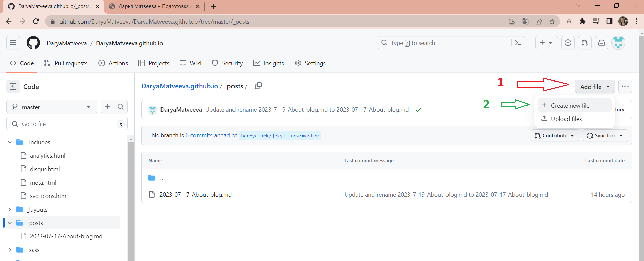Open the Issues icon in header
This screenshot has width=644, height=261.
coord(568,43)
